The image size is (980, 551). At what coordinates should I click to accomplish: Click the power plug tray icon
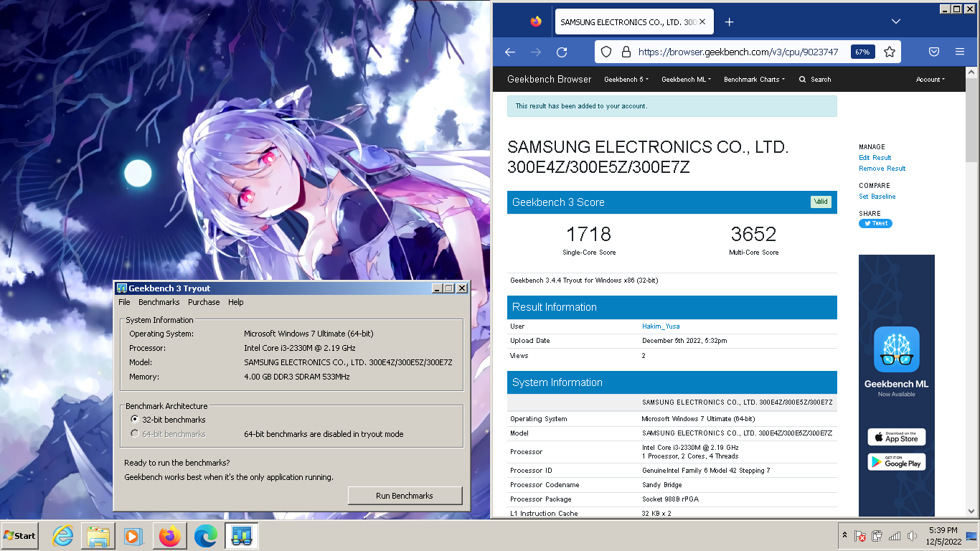pos(877,536)
